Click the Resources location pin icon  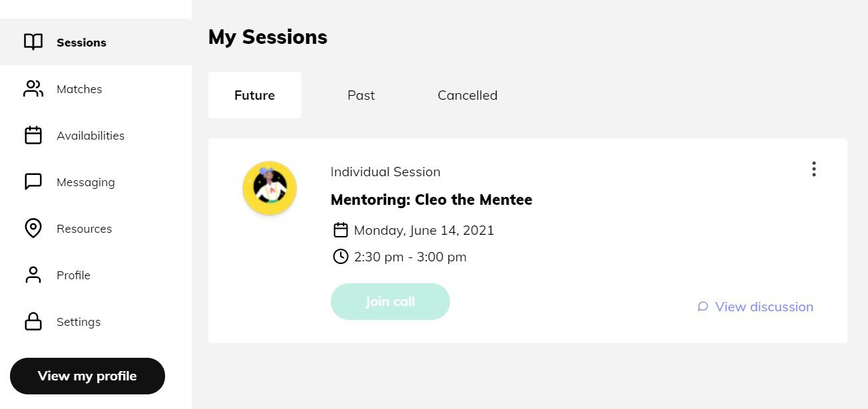(33, 228)
